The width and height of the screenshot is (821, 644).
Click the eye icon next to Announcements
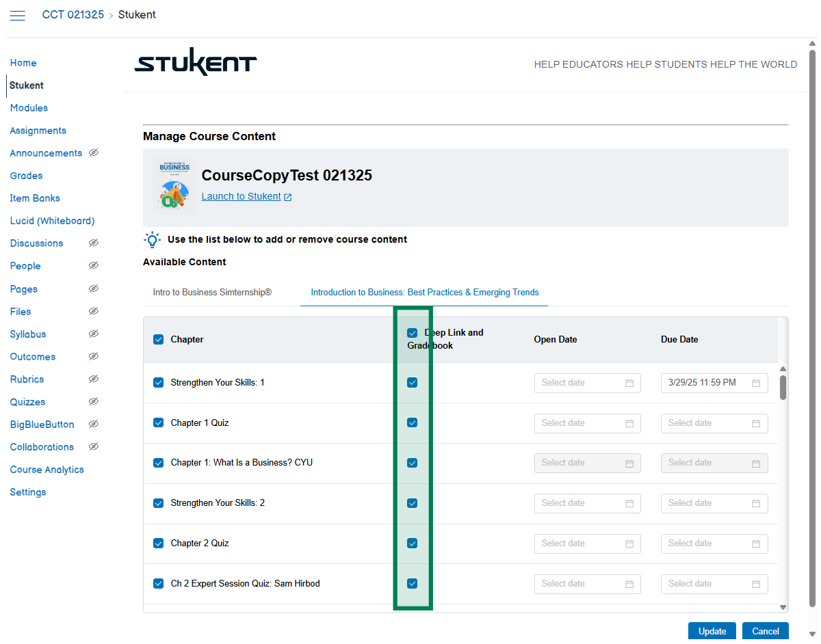point(94,153)
